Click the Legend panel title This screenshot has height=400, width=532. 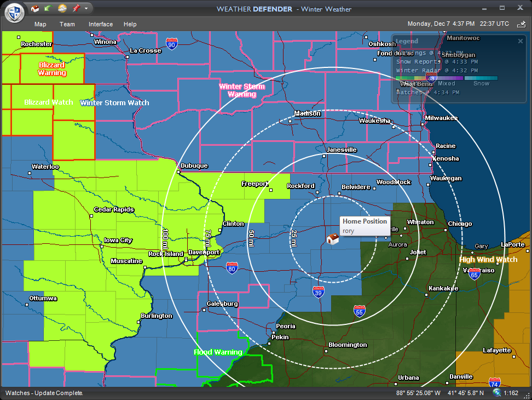pyautogui.click(x=407, y=41)
